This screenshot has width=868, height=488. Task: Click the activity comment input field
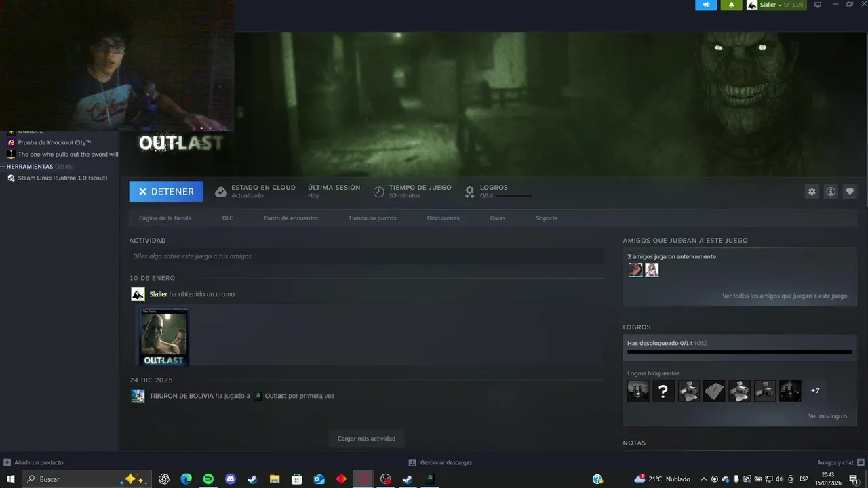click(366, 256)
